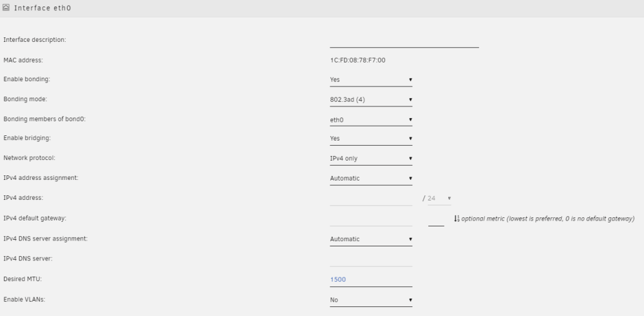
Task: Click the interface icon beside Interface eth0
Action: (6, 7)
